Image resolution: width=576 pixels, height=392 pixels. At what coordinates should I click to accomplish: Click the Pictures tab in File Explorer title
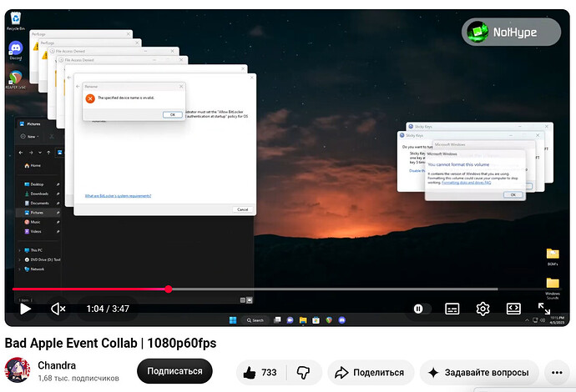(30, 124)
